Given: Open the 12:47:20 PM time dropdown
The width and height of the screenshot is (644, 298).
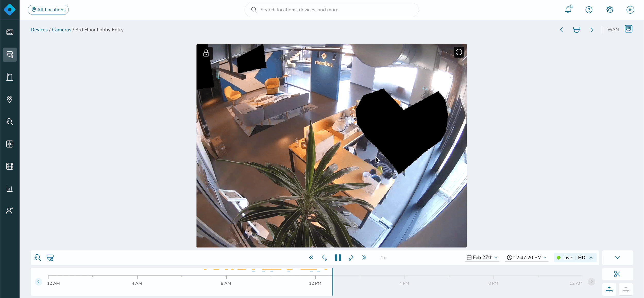Looking at the screenshot, I should pos(527,257).
